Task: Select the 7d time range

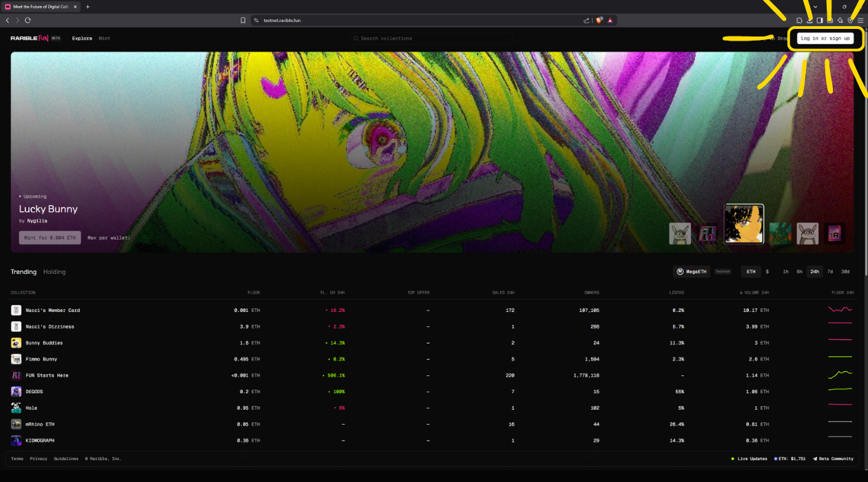Action: tap(830, 272)
